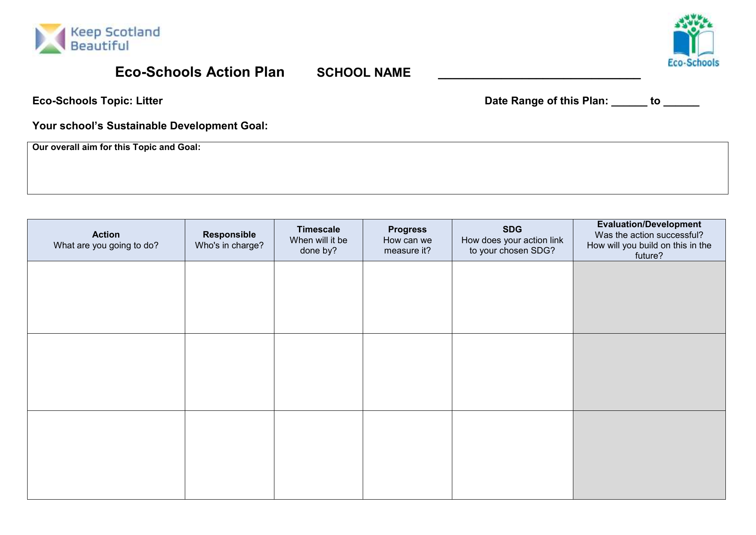The width and height of the screenshot is (756, 535).
Task: Select the Action column header
Action: tap(106, 240)
